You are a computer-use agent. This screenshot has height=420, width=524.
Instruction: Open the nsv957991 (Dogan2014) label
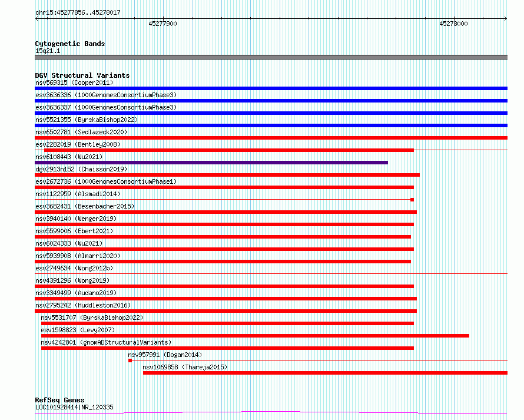pyautogui.click(x=165, y=355)
